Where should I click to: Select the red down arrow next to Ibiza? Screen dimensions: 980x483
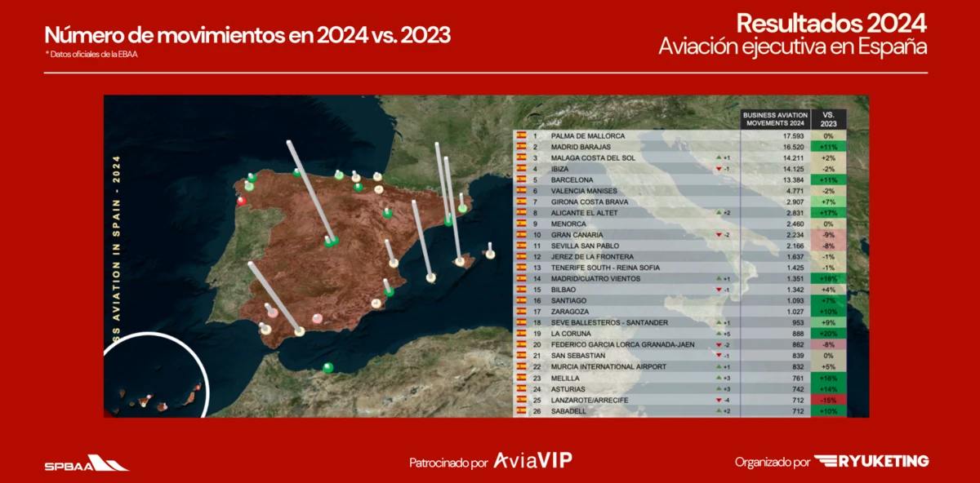click(x=719, y=169)
